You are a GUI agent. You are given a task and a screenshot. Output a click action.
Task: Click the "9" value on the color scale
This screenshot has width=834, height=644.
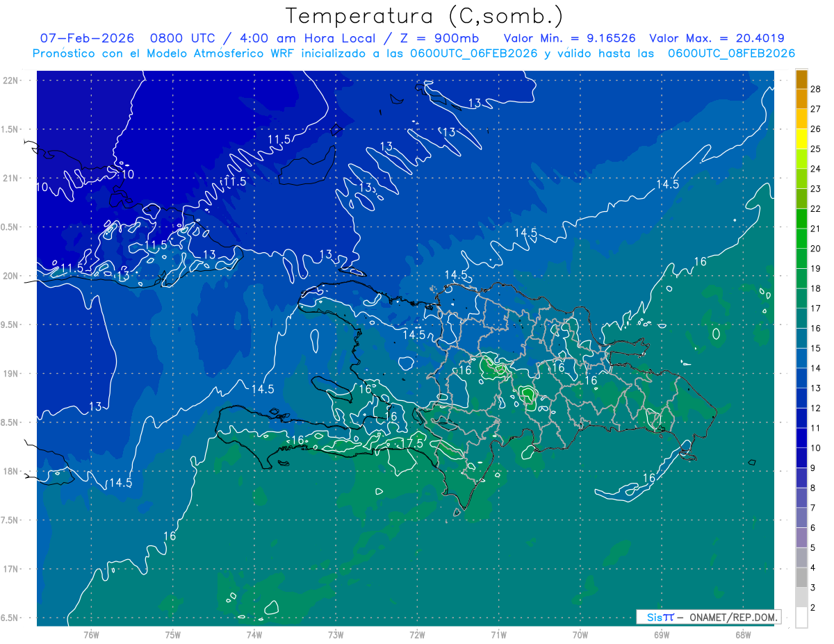[x=813, y=468]
